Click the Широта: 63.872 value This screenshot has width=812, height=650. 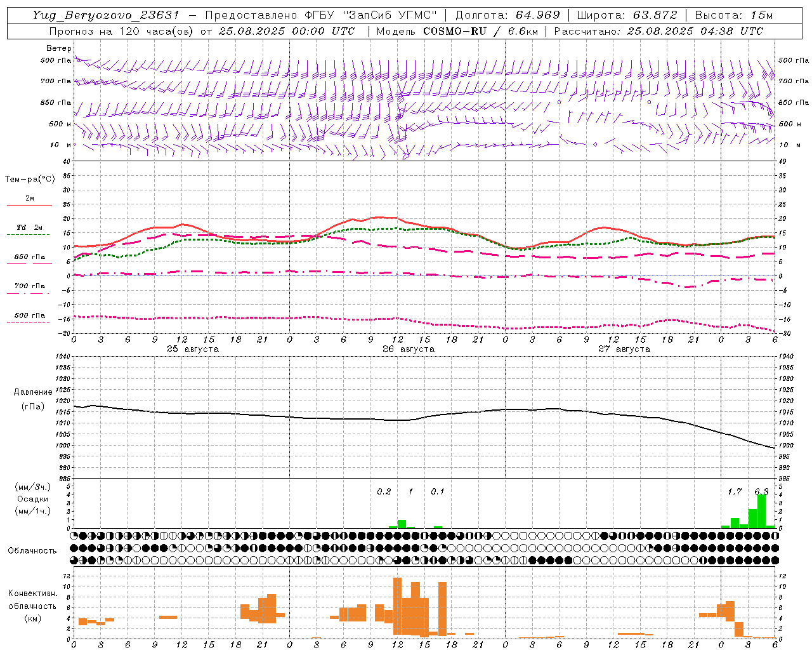pyautogui.click(x=627, y=15)
